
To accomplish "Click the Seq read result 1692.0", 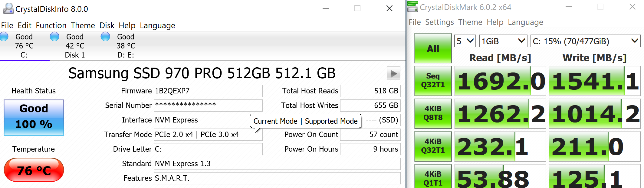I will tap(500, 81).
